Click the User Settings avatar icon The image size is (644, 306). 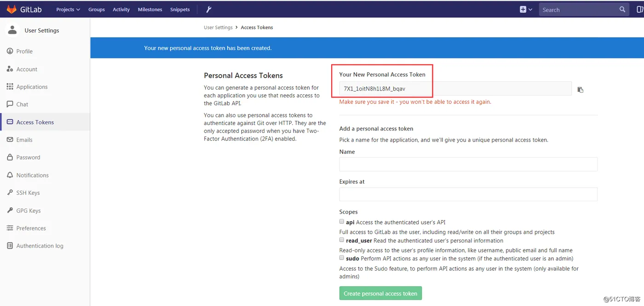(12, 30)
